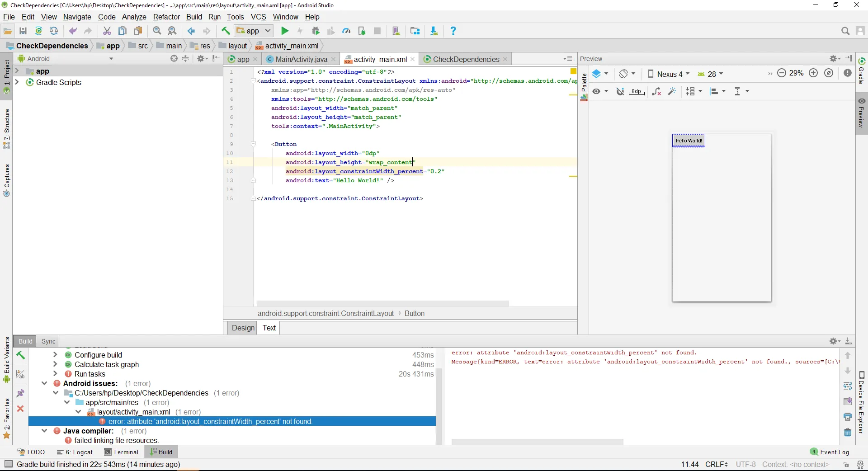Click Sync Project with Gradle Files icon

click(x=38, y=31)
